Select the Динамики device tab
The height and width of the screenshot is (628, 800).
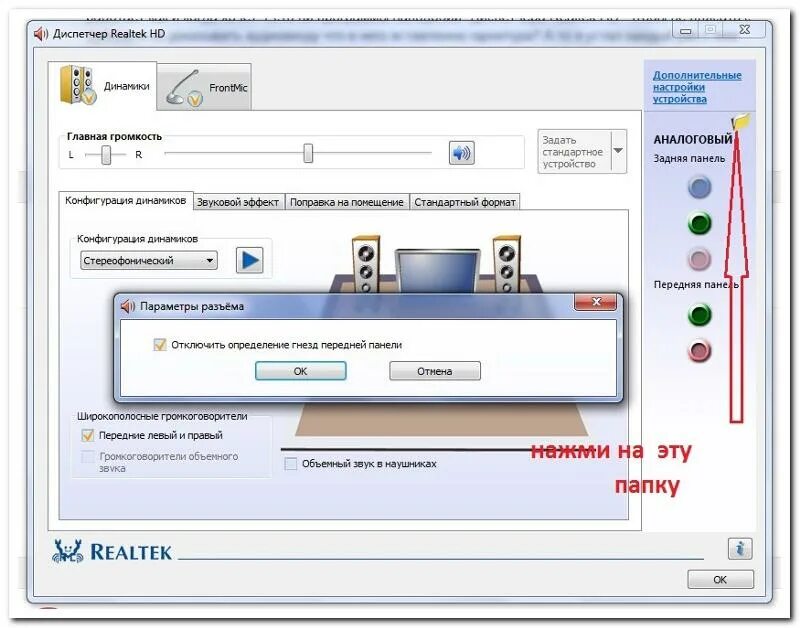coord(103,86)
